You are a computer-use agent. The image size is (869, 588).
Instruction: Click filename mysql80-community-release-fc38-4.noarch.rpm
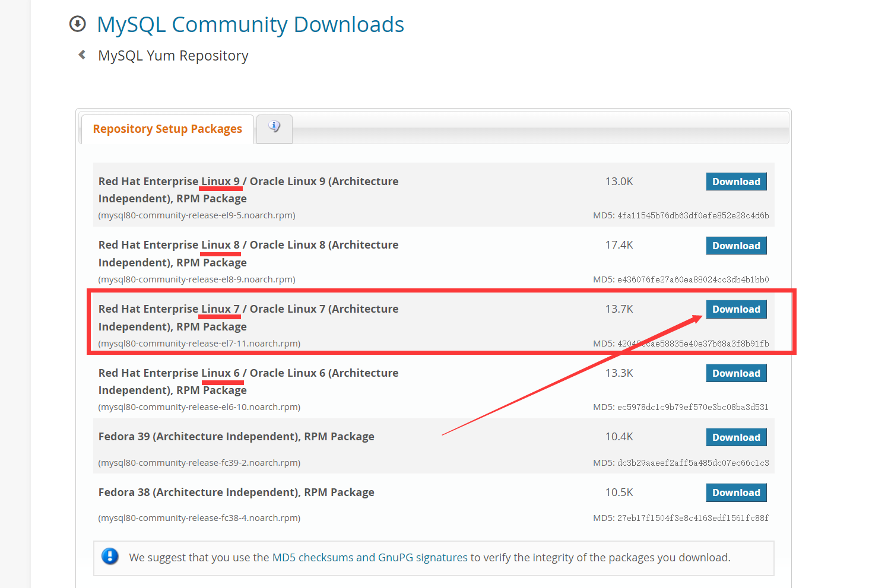[x=199, y=518]
